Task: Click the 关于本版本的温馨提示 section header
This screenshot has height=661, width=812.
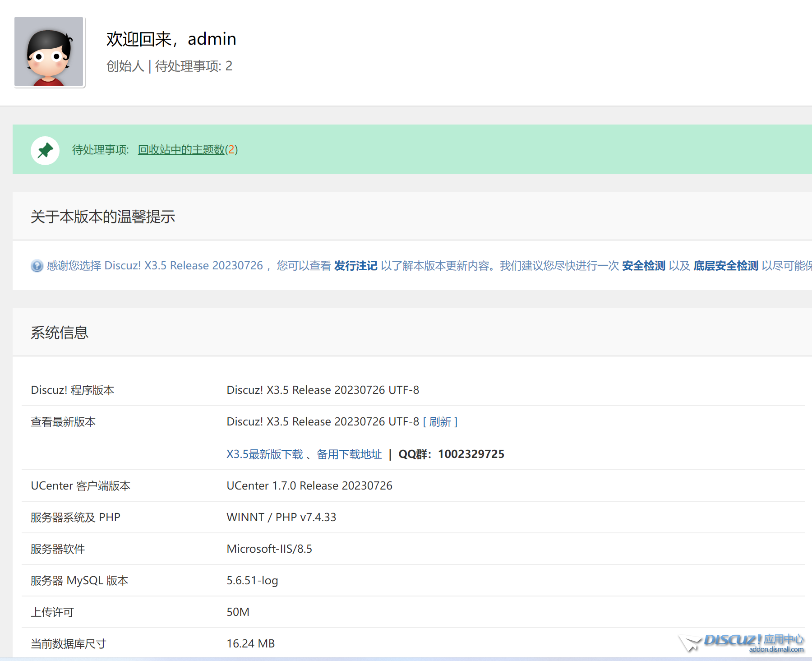Action: [104, 217]
